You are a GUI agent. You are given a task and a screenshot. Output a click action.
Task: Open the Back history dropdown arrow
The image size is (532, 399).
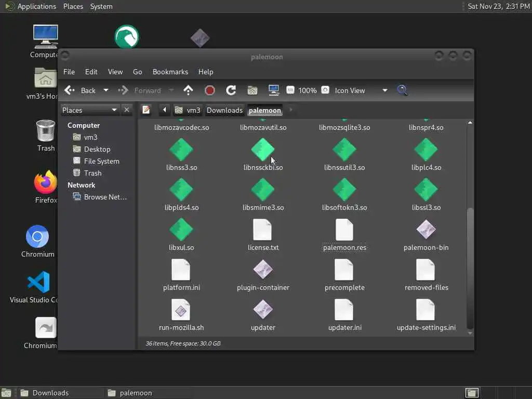106,90
